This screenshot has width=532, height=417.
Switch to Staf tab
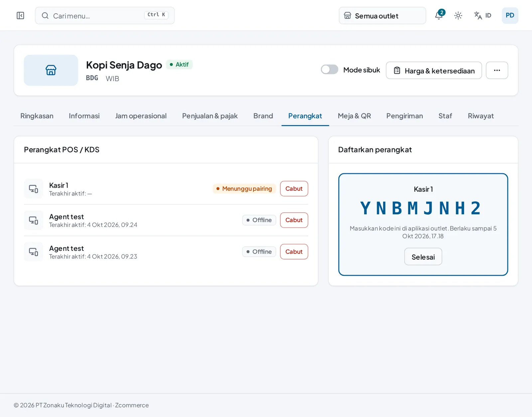coord(445,116)
